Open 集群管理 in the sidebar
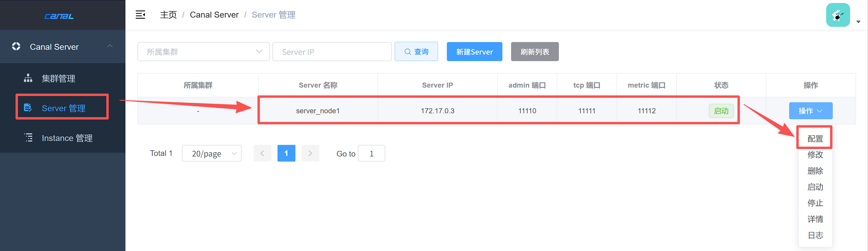 [63, 78]
